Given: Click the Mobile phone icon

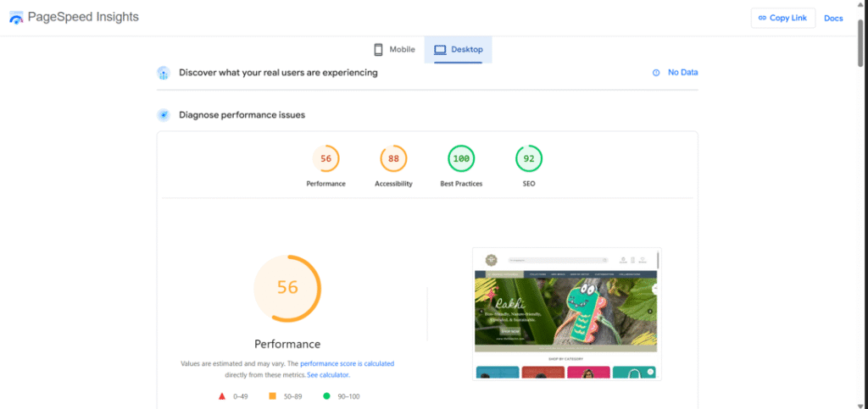Looking at the screenshot, I should tap(380, 50).
